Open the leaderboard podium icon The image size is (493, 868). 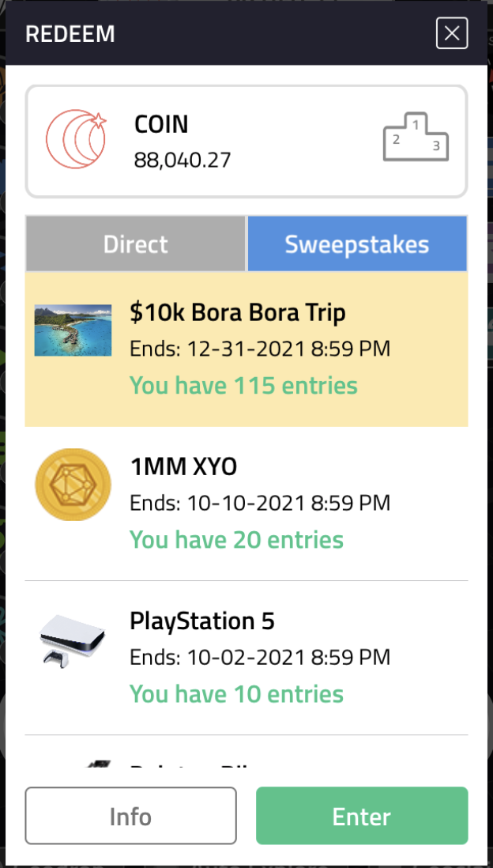coord(416,137)
